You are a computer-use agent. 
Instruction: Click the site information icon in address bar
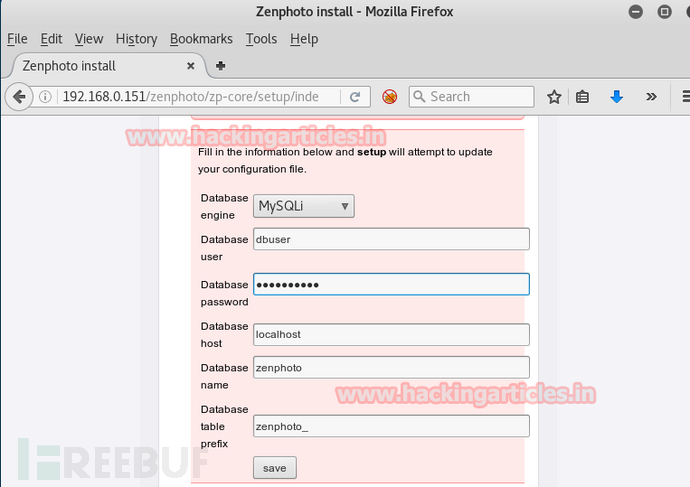45,96
